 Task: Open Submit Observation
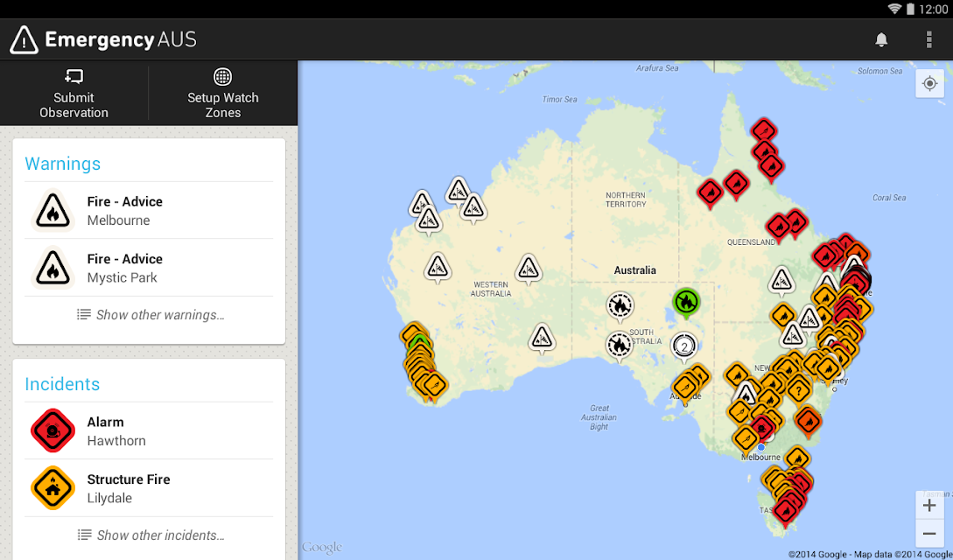tap(74, 92)
